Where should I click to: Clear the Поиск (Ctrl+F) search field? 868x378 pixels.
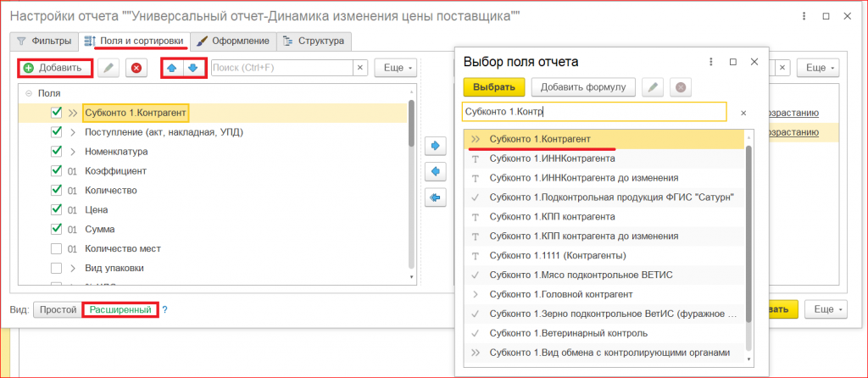pos(359,68)
